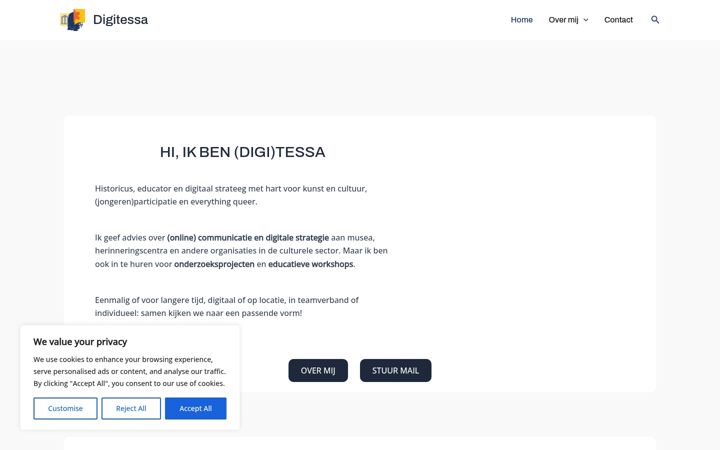Click the paragraph starting Eenmalig of voor langere tijd
The width and height of the screenshot is (720, 450).
[x=227, y=307]
